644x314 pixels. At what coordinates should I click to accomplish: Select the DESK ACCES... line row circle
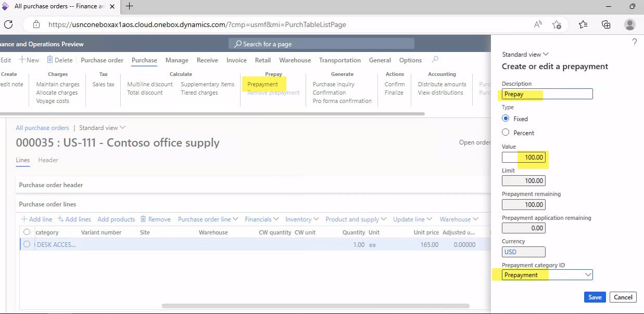point(27,244)
